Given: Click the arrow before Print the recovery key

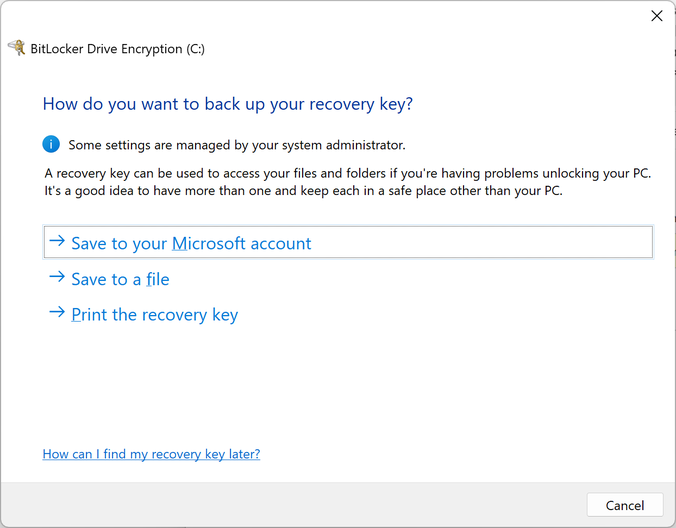Looking at the screenshot, I should click(57, 314).
